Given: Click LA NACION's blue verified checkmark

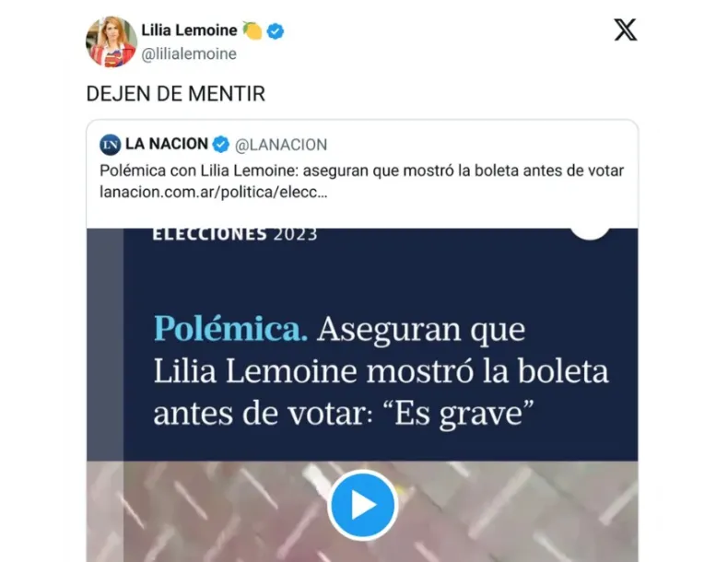Looking at the screenshot, I should point(221,145).
